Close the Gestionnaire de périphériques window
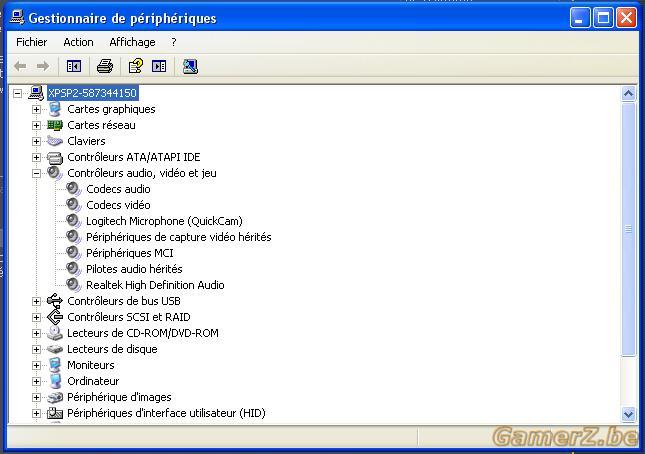 pyautogui.click(x=626, y=18)
